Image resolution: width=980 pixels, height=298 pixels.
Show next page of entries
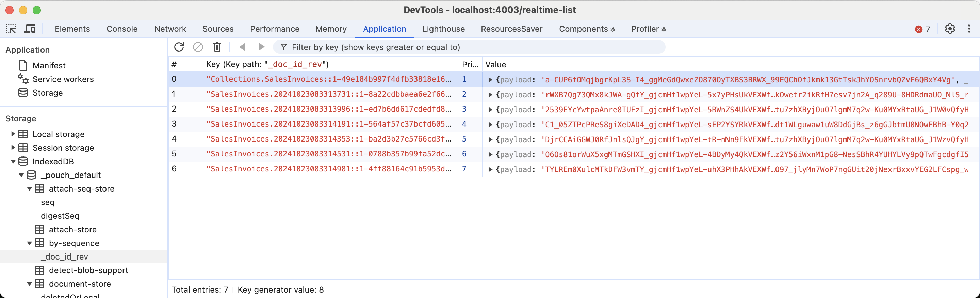tap(261, 47)
